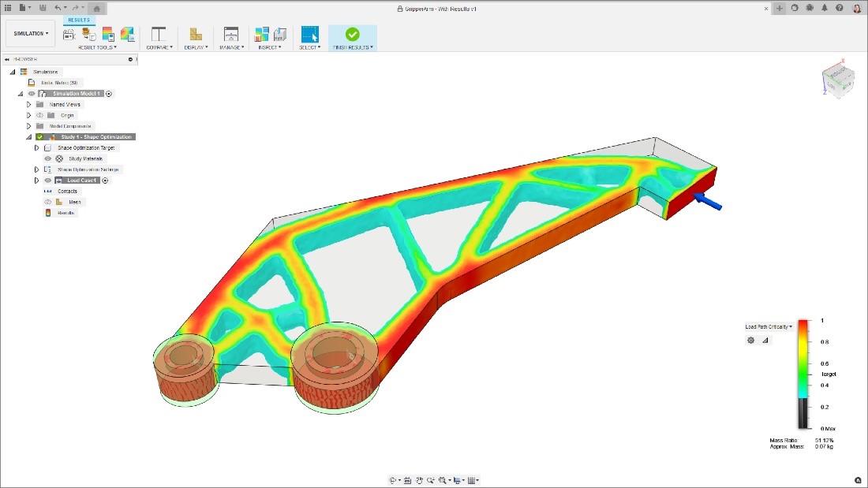Click the Manage panel icon
The height and width of the screenshot is (488, 868).
point(231,35)
